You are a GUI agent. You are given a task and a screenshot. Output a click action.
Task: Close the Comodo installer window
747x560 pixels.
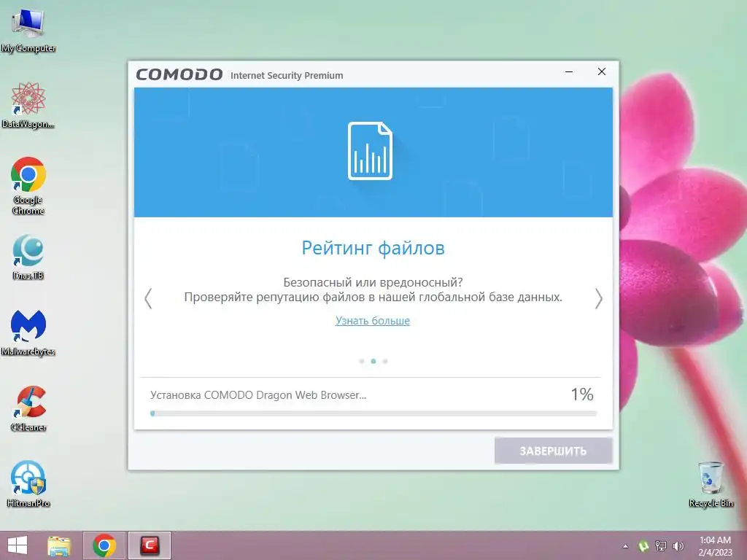[602, 71]
